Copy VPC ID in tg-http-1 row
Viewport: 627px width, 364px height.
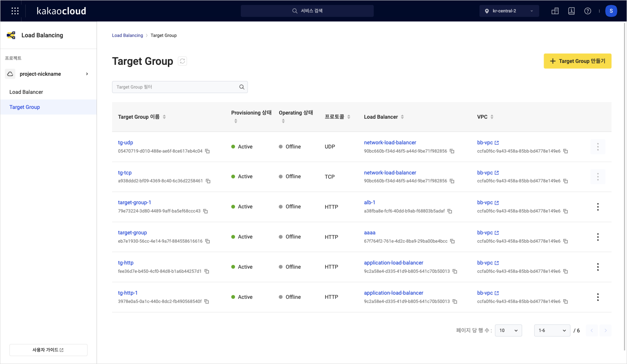pos(566,301)
